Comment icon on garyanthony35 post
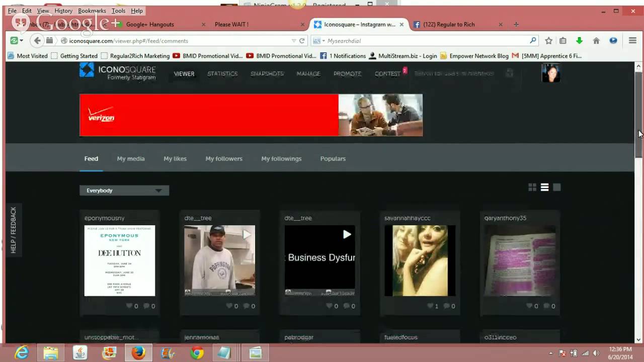 pos(546,306)
